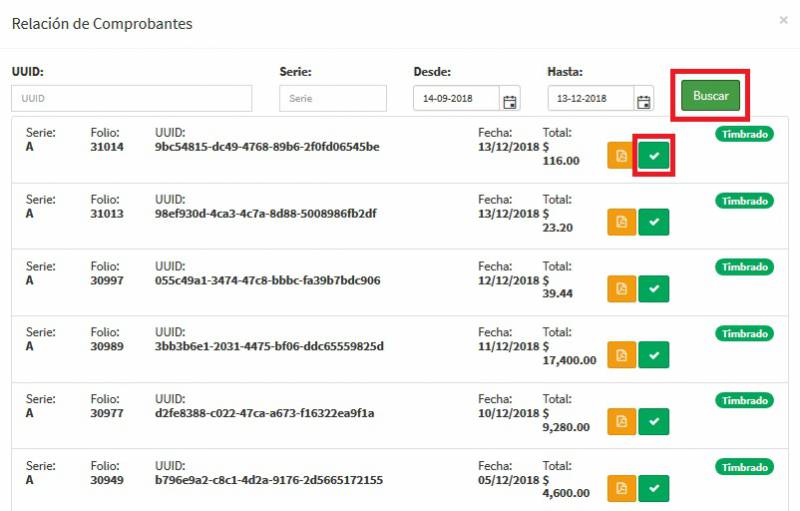Open the Hasta calendar picker
This screenshot has height=511, width=800.
tap(644, 100)
